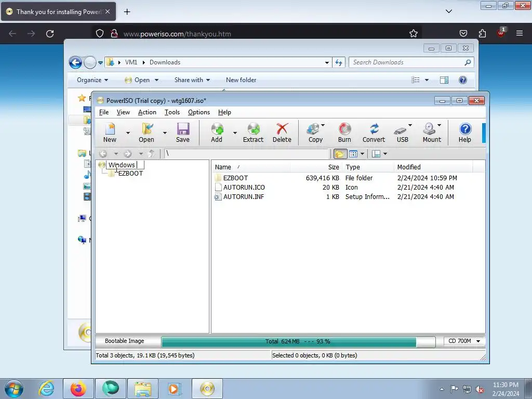Expand the Add button dropdown arrow
This screenshot has height=399, width=532.
pos(235,132)
